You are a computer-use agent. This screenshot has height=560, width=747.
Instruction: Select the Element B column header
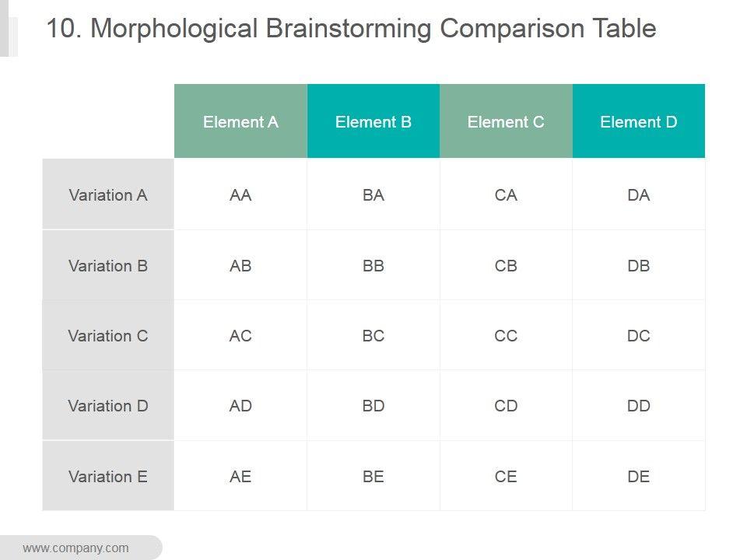coord(373,122)
